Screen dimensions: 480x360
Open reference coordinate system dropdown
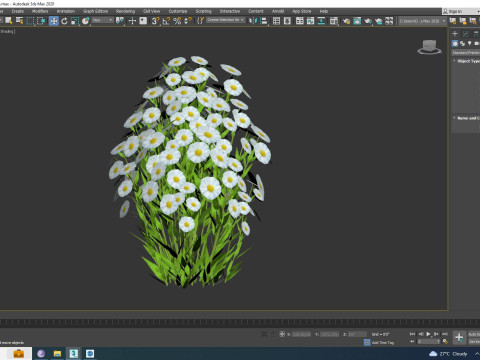tap(102, 21)
